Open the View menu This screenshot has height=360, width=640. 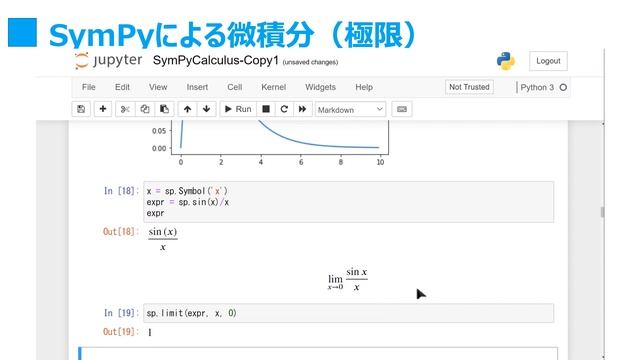158,87
